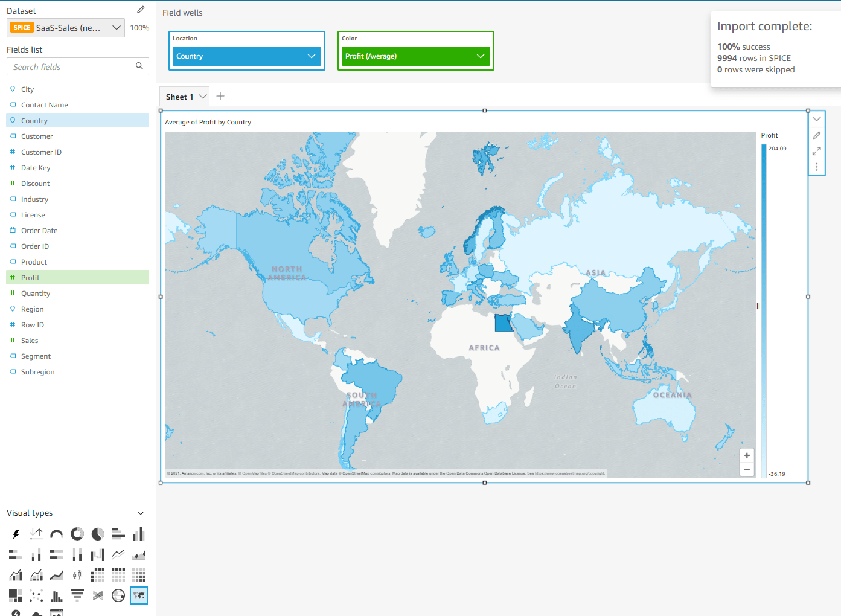
Task: Click the pencil icon to edit the visual
Action: point(817,135)
